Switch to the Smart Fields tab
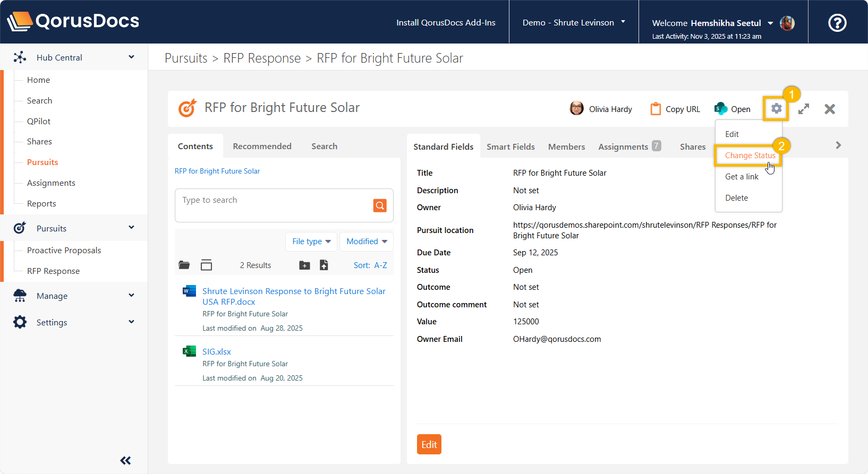The image size is (868, 474). pyautogui.click(x=510, y=146)
